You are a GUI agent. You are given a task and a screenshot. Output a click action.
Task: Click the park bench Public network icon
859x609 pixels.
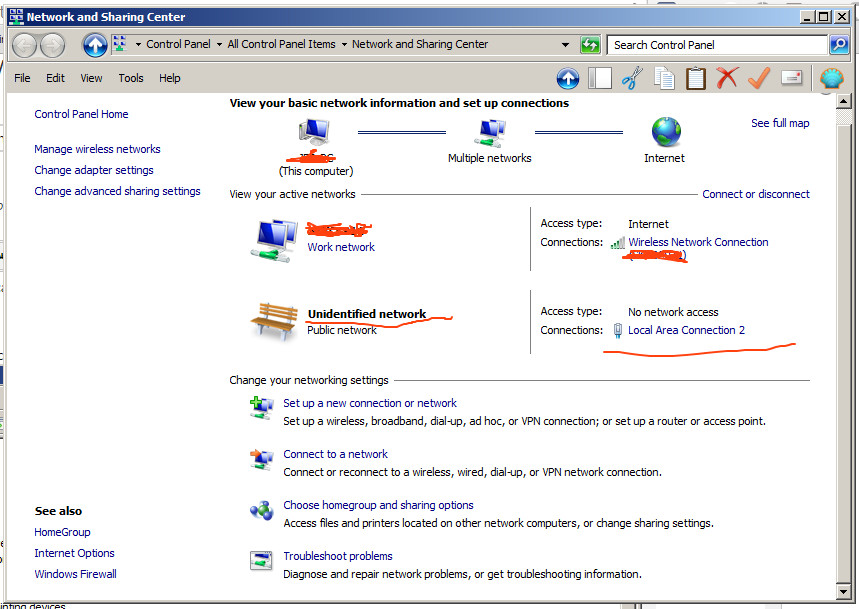pyautogui.click(x=274, y=321)
